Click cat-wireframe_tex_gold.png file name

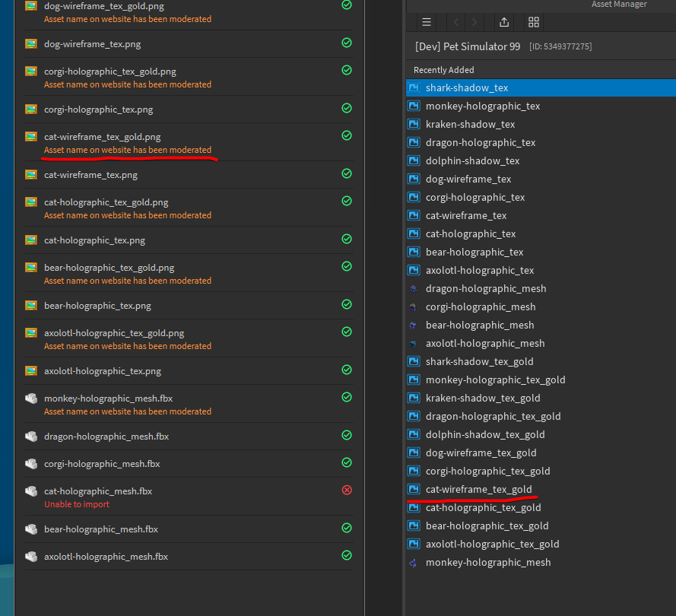point(102,137)
